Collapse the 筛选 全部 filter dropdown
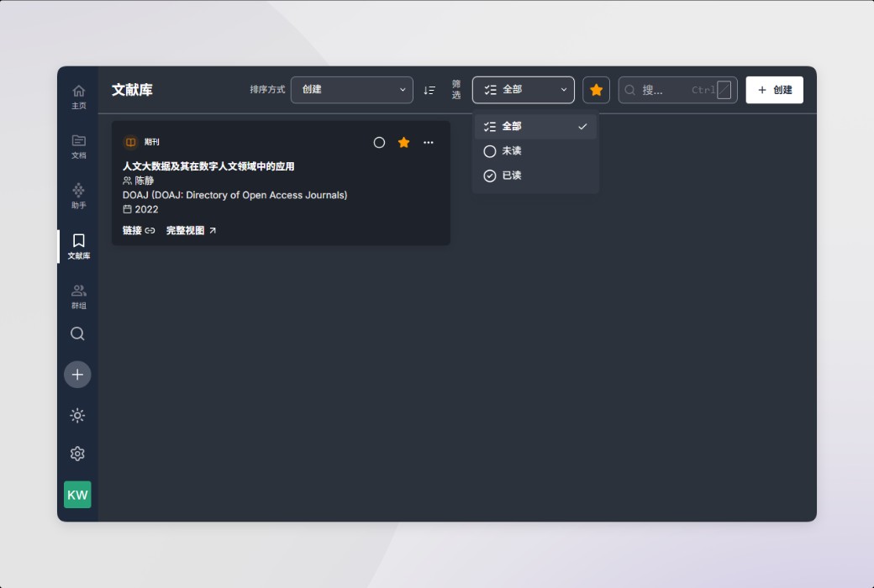The image size is (874, 588). point(524,90)
